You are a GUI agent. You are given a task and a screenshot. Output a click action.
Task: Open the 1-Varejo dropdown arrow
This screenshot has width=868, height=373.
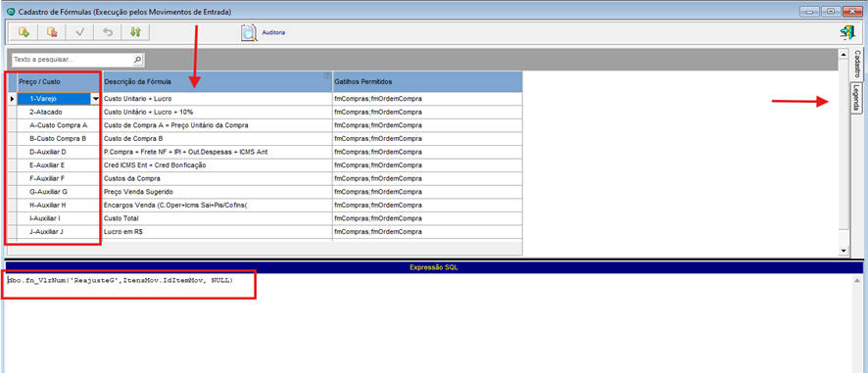(95, 99)
